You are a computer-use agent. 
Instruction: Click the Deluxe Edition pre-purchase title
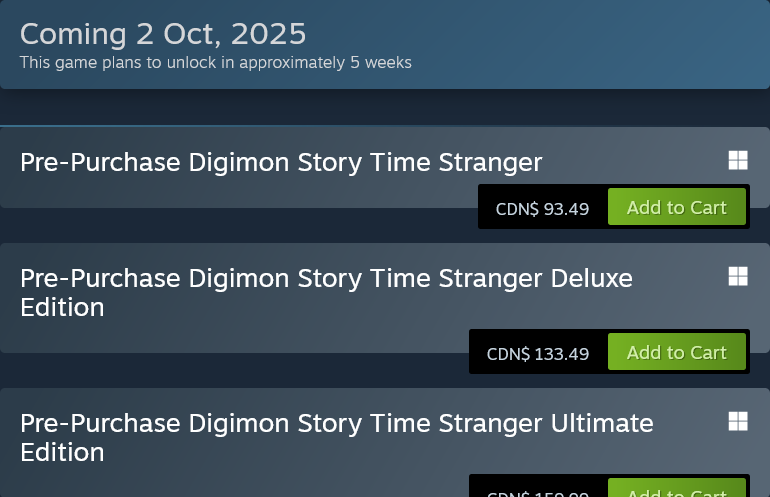tap(327, 293)
